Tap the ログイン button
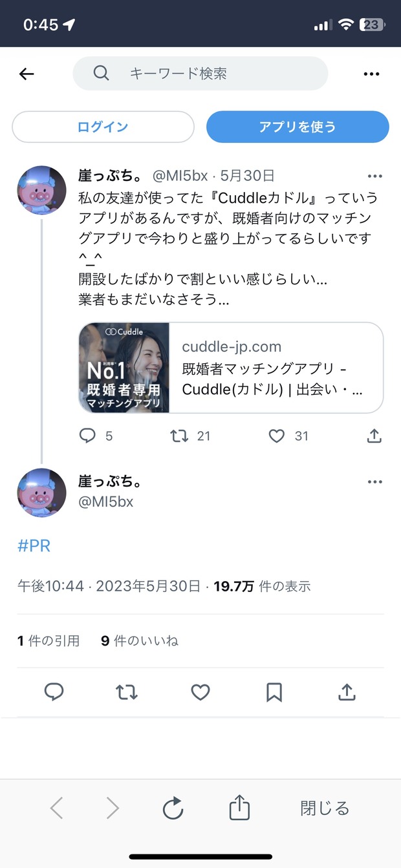 click(103, 127)
